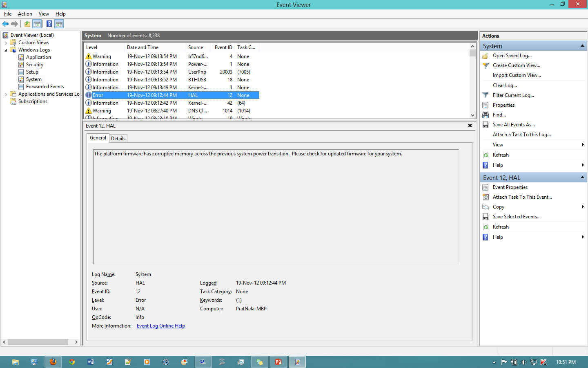This screenshot has width=588, height=368.
Task: Open Word from the taskbar
Action: click(x=91, y=362)
